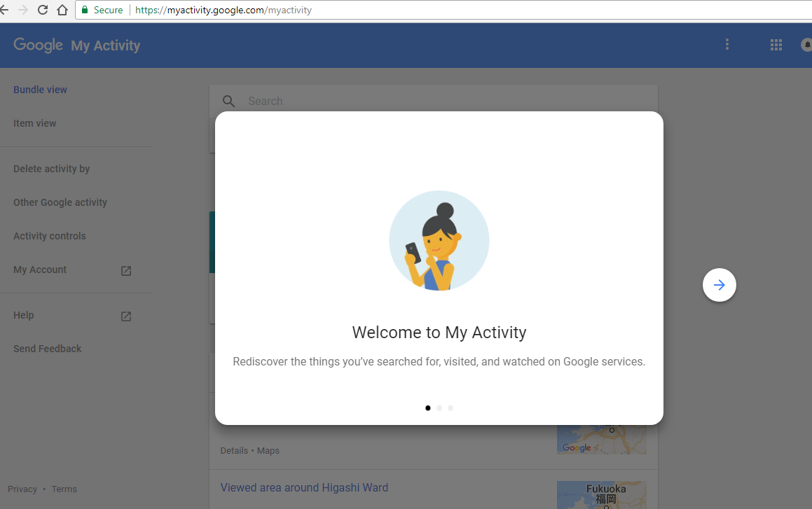Click the Fukuoka map thumbnail
The image size is (812, 509).
coord(601,494)
